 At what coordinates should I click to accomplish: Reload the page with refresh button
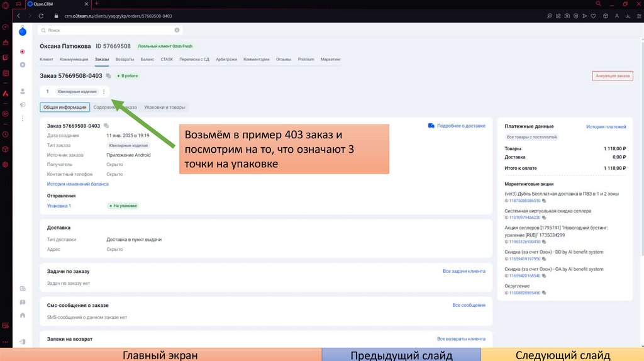[41, 16]
